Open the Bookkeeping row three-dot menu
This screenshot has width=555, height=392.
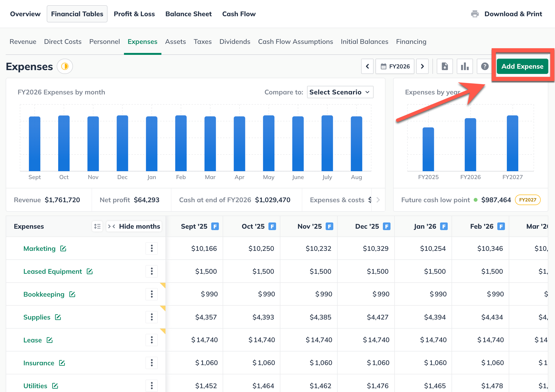tap(152, 294)
